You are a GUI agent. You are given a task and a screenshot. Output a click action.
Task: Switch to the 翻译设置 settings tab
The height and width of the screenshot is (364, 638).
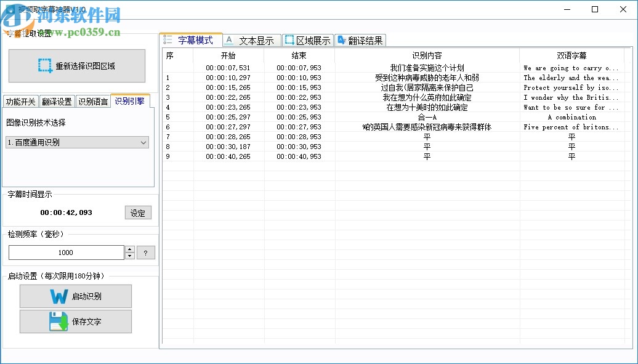tap(57, 100)
